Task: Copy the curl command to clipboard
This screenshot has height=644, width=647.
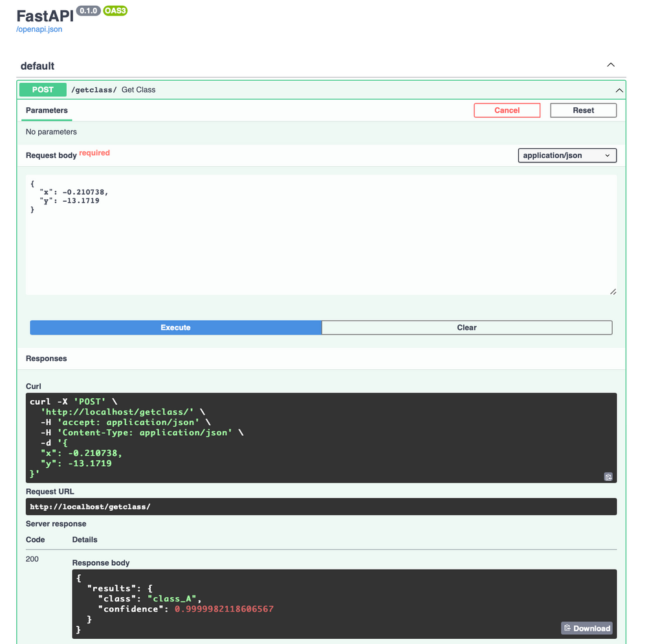Action: click(x=608, y=477)
